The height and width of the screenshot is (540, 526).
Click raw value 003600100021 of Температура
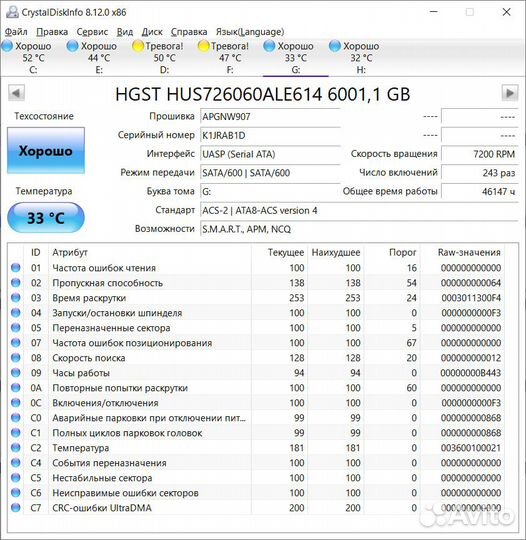471,448
